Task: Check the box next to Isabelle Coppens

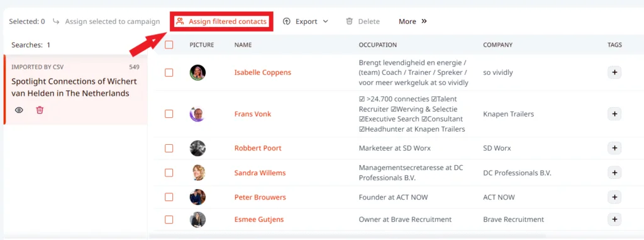Action: 169,72
